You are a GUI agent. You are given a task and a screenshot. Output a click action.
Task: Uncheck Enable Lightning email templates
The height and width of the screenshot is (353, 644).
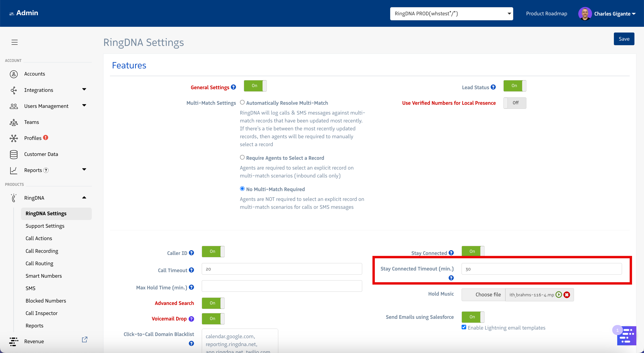(464, 327)
